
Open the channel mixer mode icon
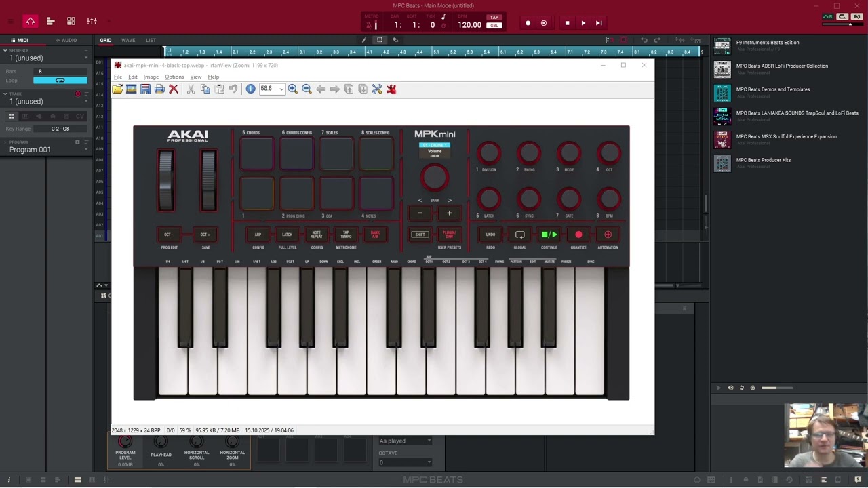coord(92,21)
